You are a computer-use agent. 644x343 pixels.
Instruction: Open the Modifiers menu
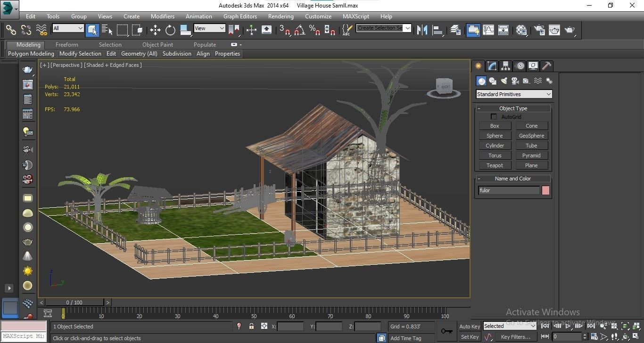tap(163, 16)
